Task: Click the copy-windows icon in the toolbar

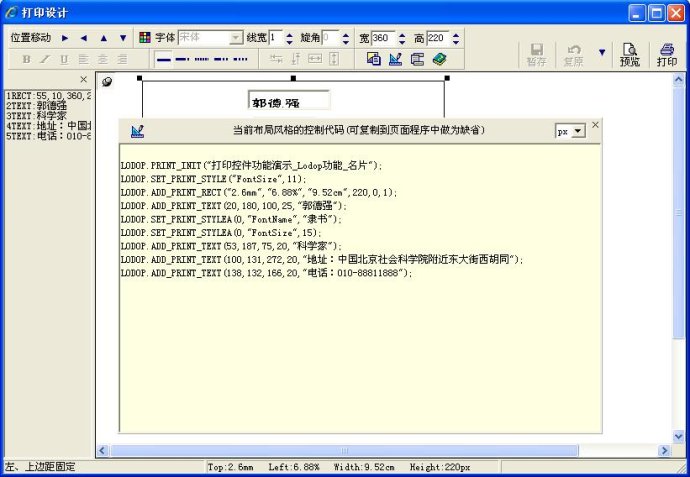Action: pyautogui.click(x=417, y=59)
